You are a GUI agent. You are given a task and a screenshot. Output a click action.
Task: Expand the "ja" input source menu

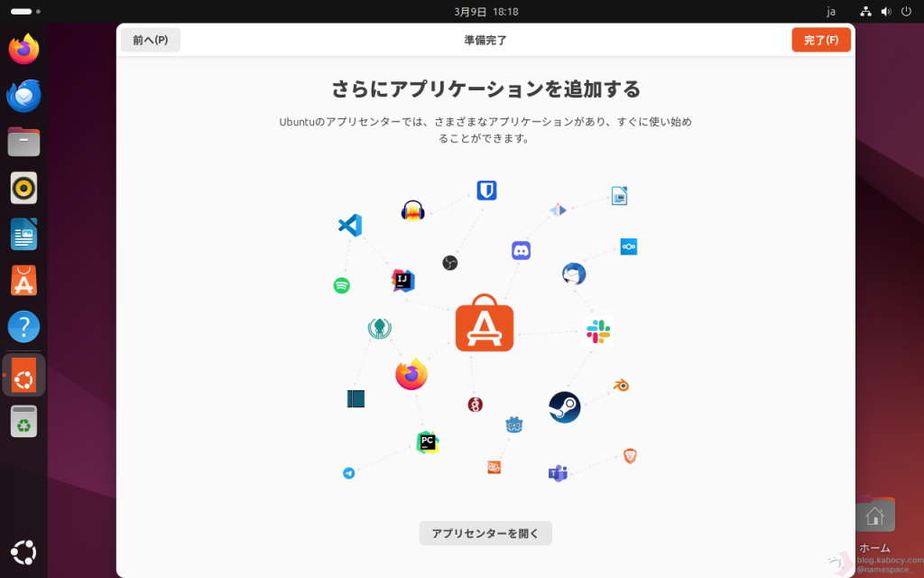click(832, 12)
